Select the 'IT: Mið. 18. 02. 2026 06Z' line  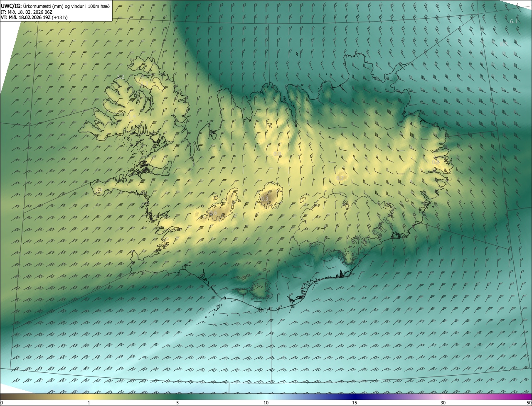pyautogui.click(x=27, y=12)
